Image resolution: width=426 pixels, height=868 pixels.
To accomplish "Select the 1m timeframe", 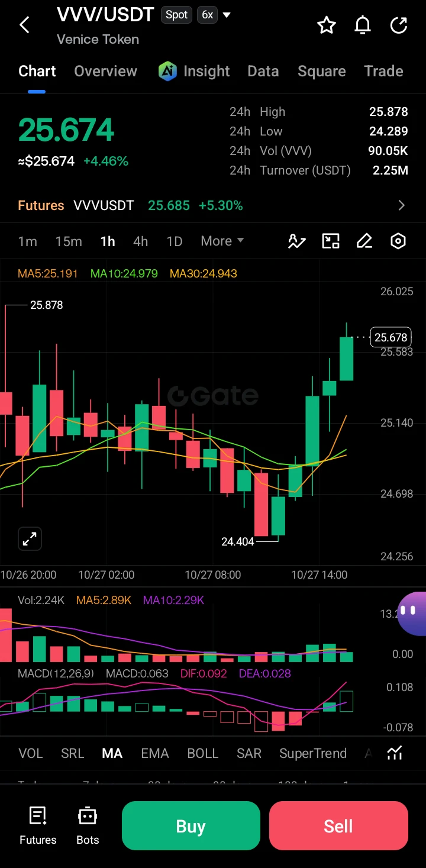I will pos(27,241).
